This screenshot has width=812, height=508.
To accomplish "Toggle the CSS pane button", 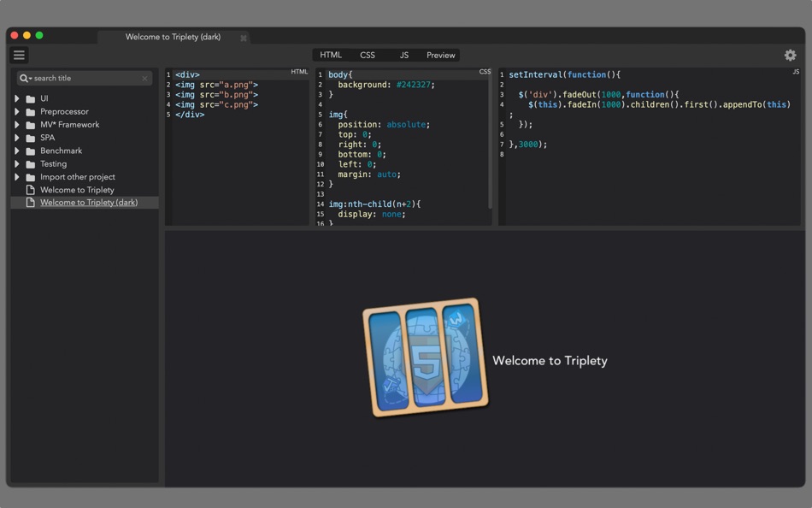I will point(368,55).
